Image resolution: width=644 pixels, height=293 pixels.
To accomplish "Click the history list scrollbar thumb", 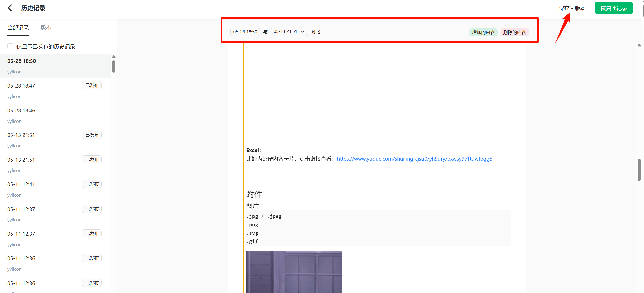I will (x=114, y=66).
